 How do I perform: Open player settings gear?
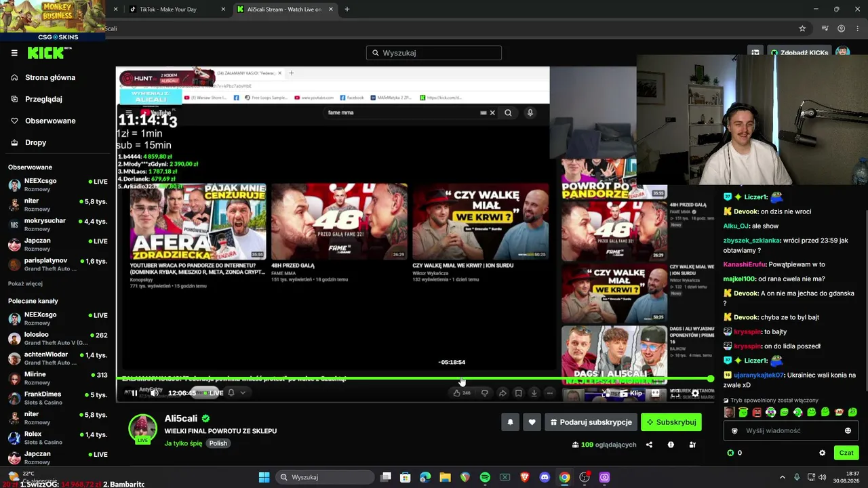tap(695, 393)
